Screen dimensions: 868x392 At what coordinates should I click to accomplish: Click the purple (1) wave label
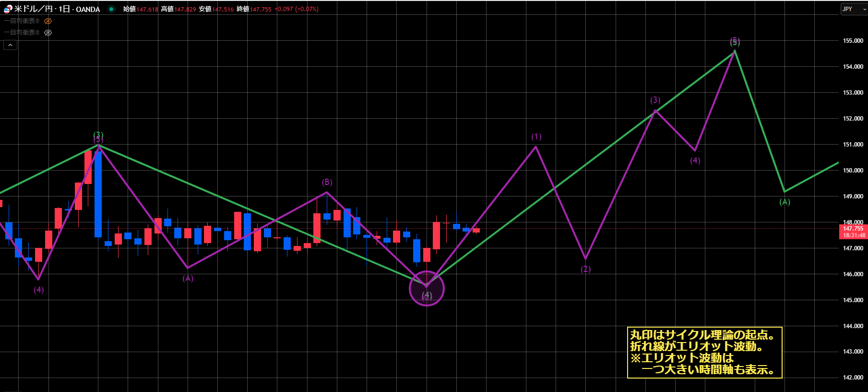[x=536, y=137]
